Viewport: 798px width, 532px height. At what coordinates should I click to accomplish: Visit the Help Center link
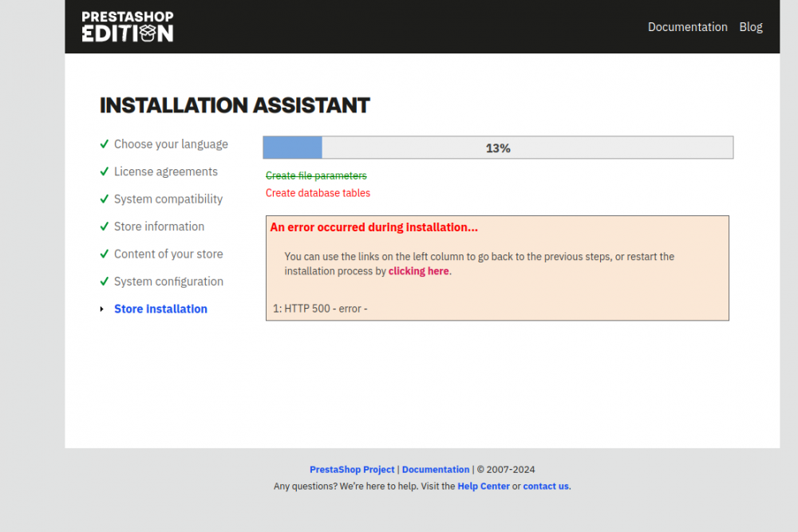tap(484, 486)
